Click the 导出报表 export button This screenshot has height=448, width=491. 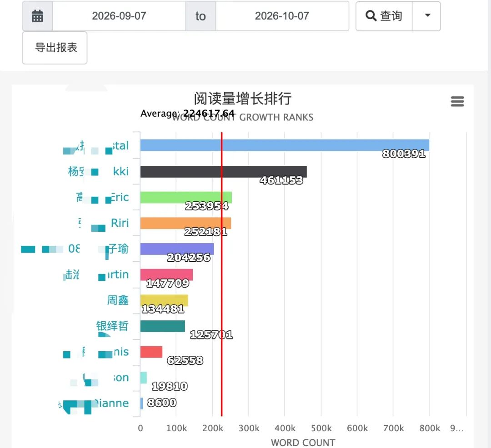[x=55, y=48]
